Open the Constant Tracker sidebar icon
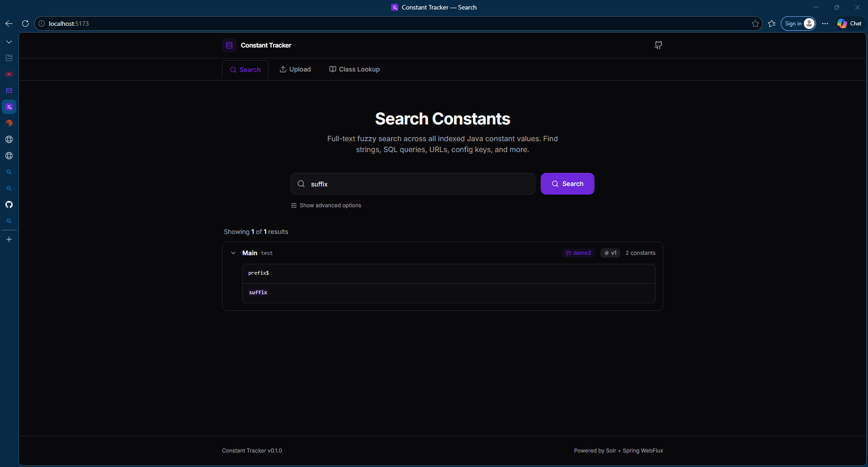The image size is (868, 467). click(9, 107)
